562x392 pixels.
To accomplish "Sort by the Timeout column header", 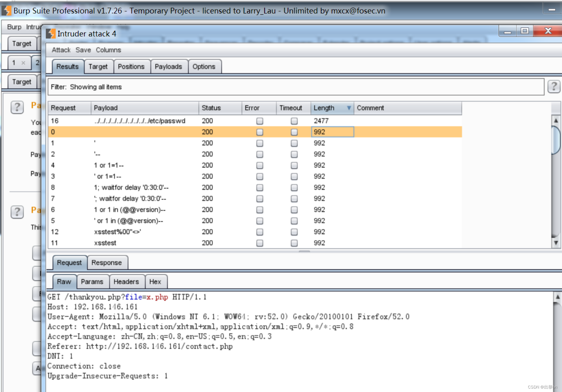I will [x=293, y=108].
